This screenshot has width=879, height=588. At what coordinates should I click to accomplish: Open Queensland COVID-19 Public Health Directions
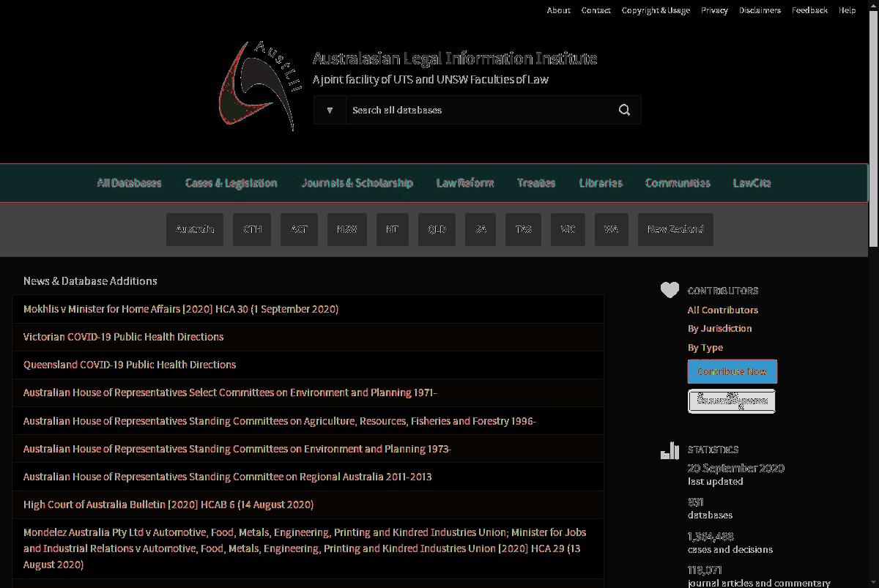[x=130, y=365]
